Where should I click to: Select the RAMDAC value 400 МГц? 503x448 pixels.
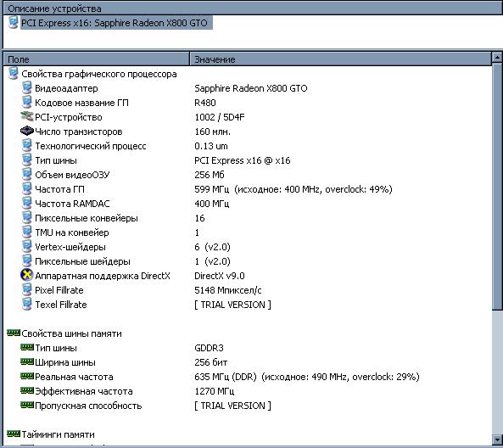pos(212,204)
